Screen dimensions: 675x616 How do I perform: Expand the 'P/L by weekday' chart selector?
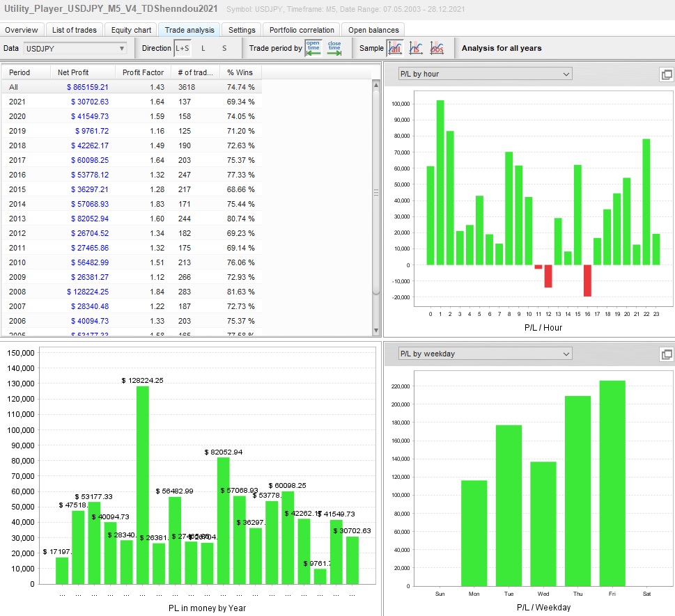coord(484,354)
